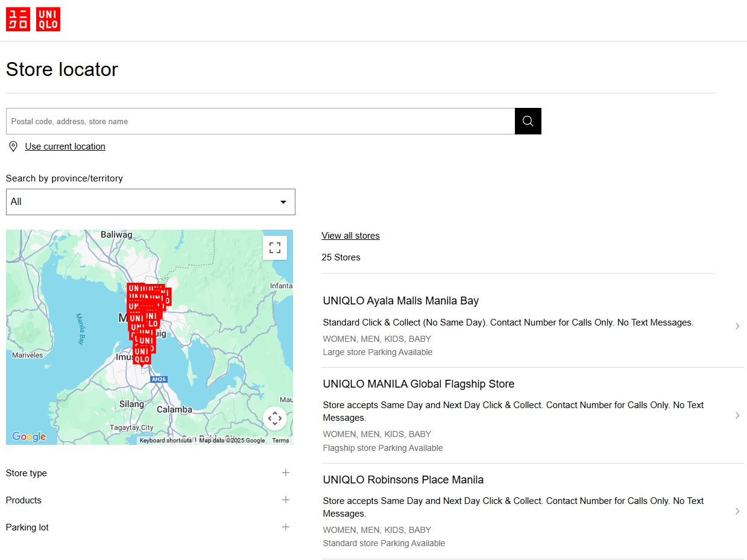Click the Google logo on the map

[x=29, y=436]
